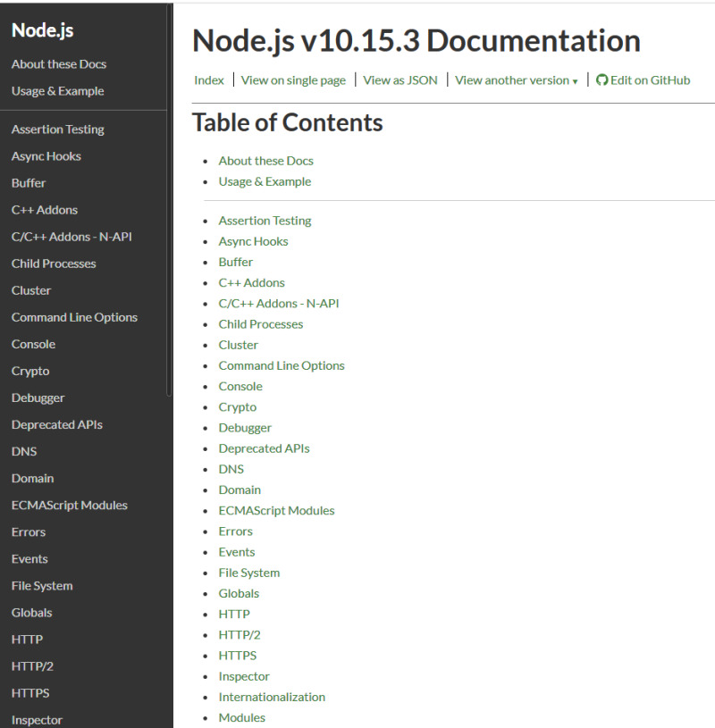Open C++ Addons in sidebar
This screenshot has width=715, height=728.
tap(45, 210)
